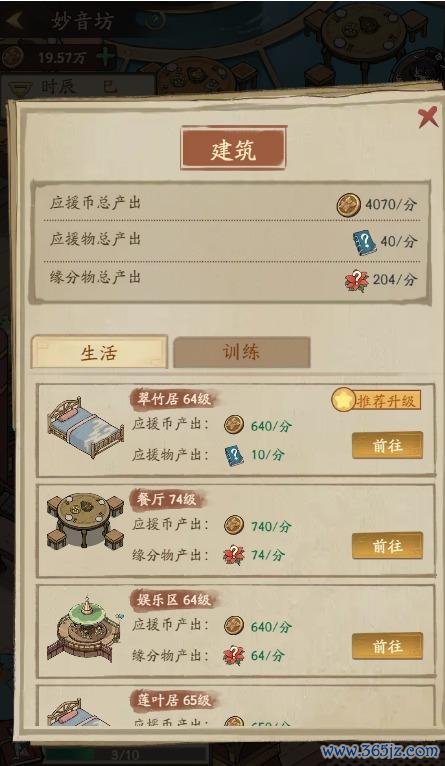445x766 pixels.
Task: Close the 建筑 panel with red X
Action: tap(428, 118)
